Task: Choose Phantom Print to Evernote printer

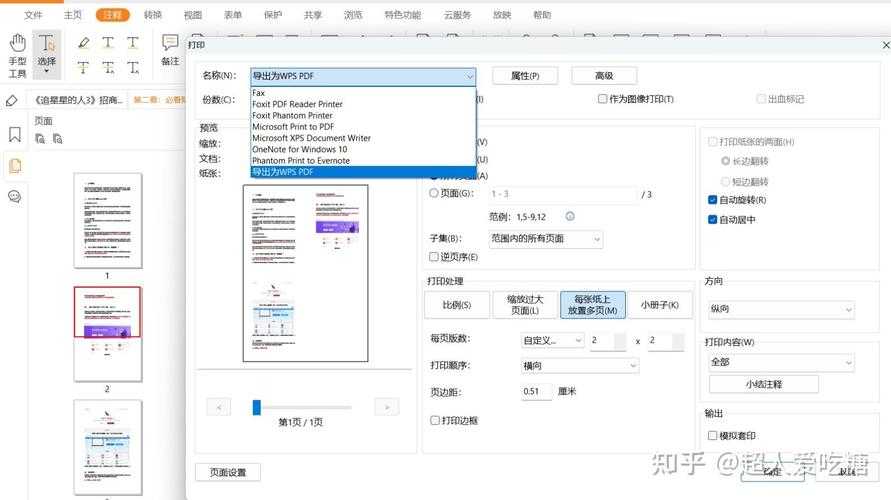Action: (x=363, y=161)
